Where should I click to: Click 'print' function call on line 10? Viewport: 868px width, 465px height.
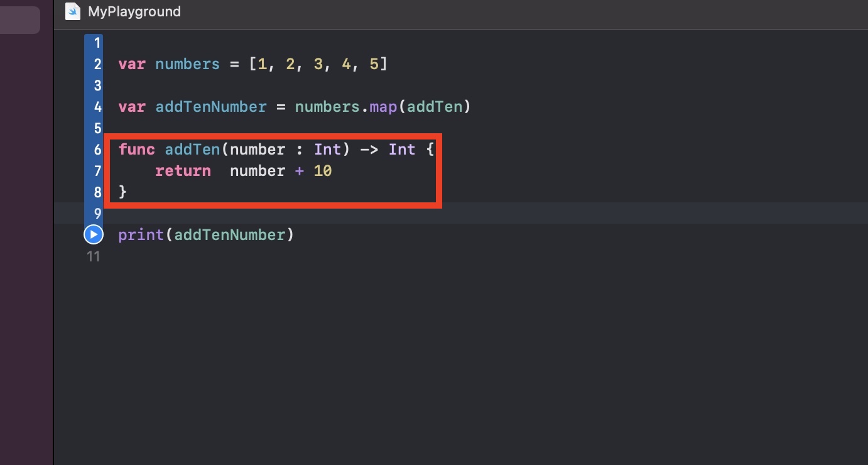[x=141, y=235]
